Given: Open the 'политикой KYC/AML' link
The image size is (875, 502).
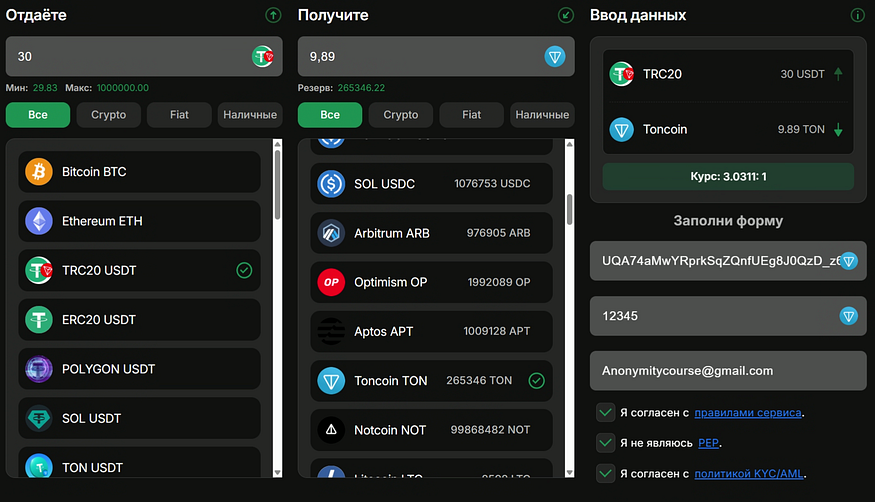Looking at the screenshot, I should point(749,474).
